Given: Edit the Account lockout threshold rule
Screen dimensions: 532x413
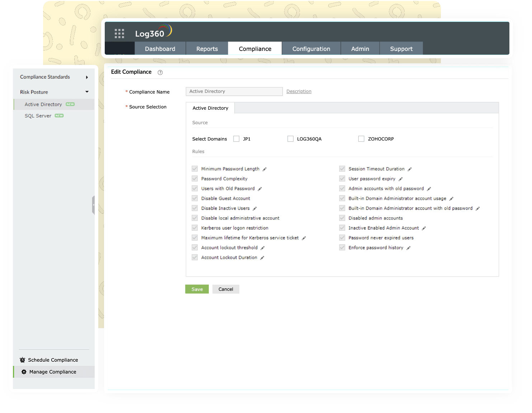Looking at the screenshot, I should (263, 248).
